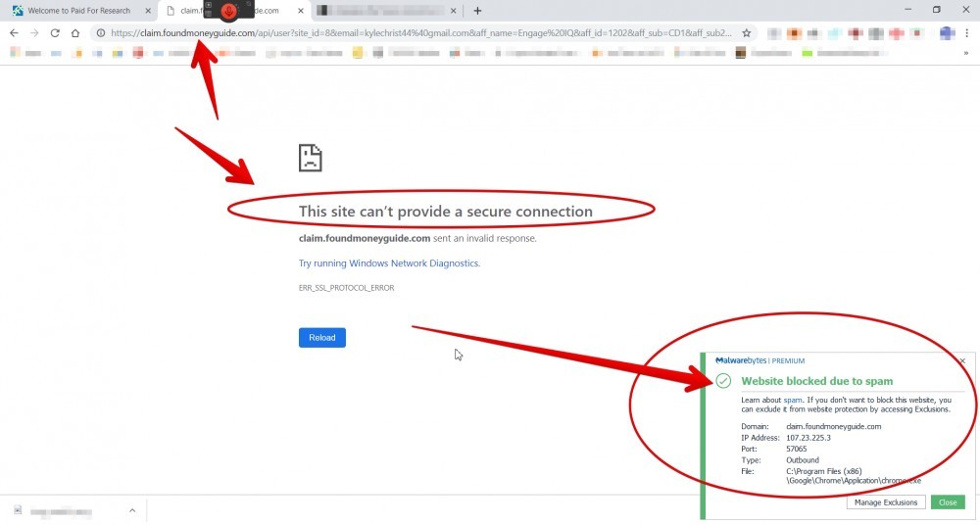The height and width of the screenshot is (525, 980).
Task: Expand the download item chevron
Action: [132, 510]
